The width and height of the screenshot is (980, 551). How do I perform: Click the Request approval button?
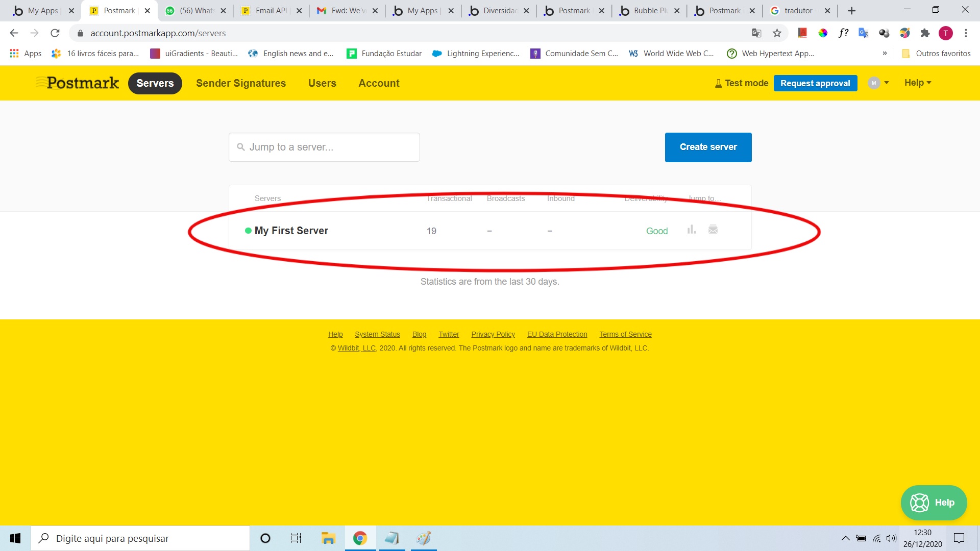coord(815,83)
